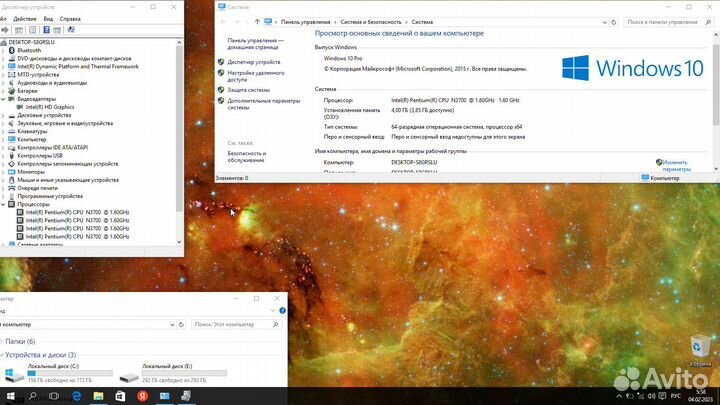Viewport: 720px width, 405px height.
Task: Click the Мониторы category icon
Action: click(11, 172)
